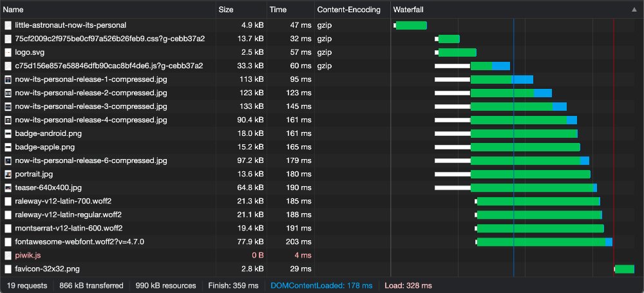644x293 pixels.
Task: Click the file icon beside favicon-32x32.png
Action: coord(8,269)
